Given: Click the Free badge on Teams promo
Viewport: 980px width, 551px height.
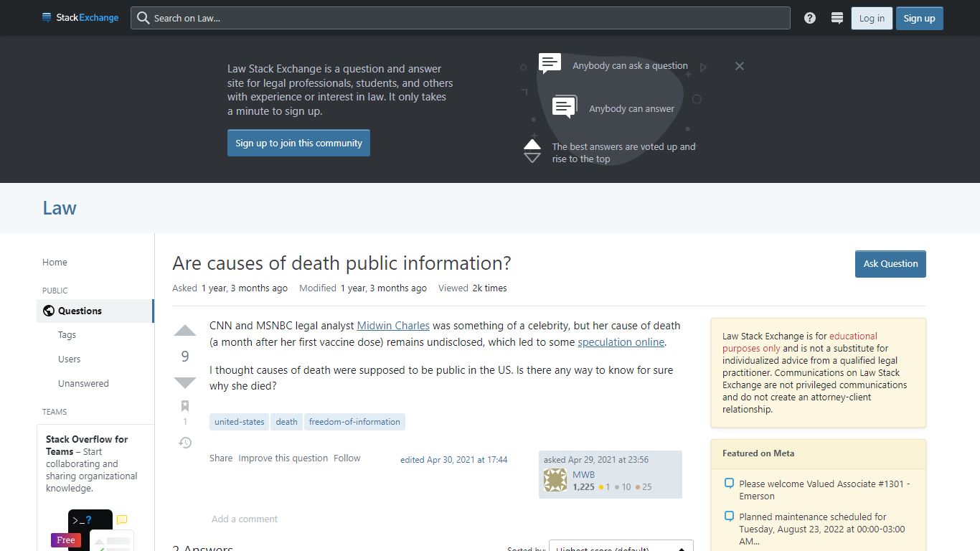Looking at the screenshot, I should pos(66,540).
